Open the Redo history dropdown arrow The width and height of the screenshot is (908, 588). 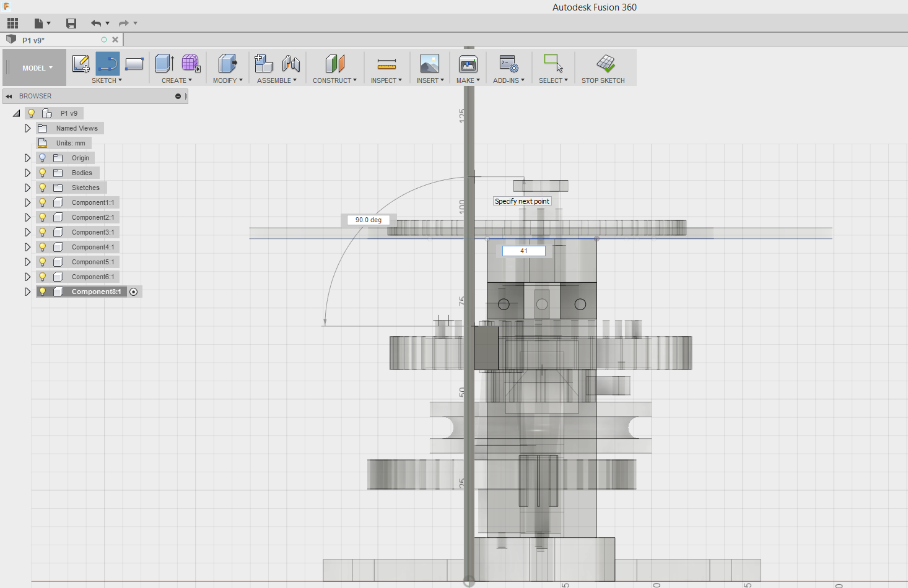click(135, 24)
